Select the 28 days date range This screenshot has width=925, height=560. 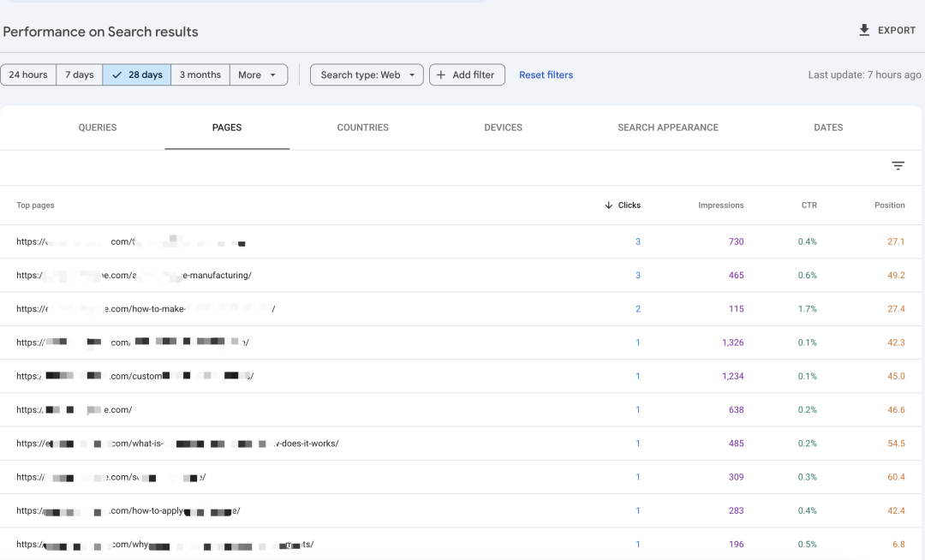137,74
